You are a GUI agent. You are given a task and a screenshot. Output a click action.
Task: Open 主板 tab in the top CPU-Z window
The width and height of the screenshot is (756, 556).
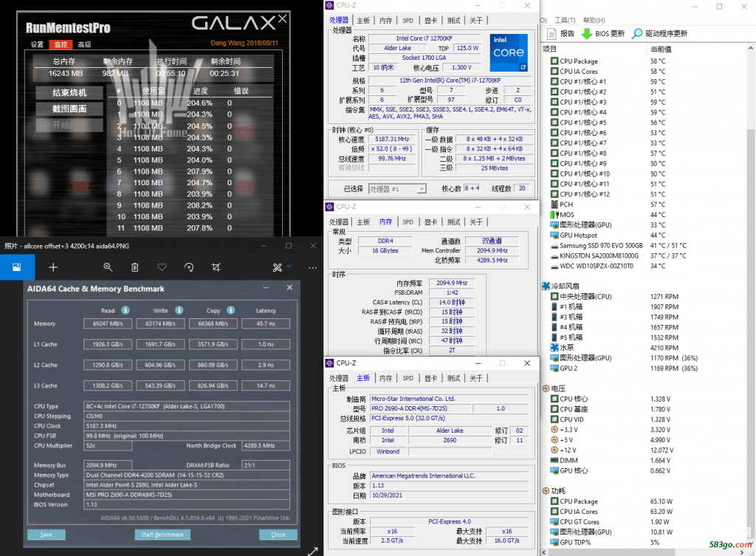point(363,20)
